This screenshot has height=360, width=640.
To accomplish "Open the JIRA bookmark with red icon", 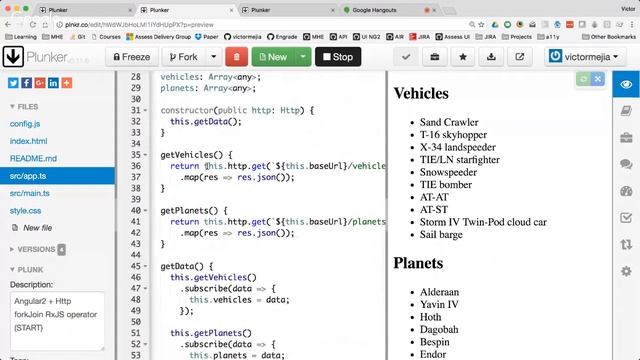I will (420, 37).
